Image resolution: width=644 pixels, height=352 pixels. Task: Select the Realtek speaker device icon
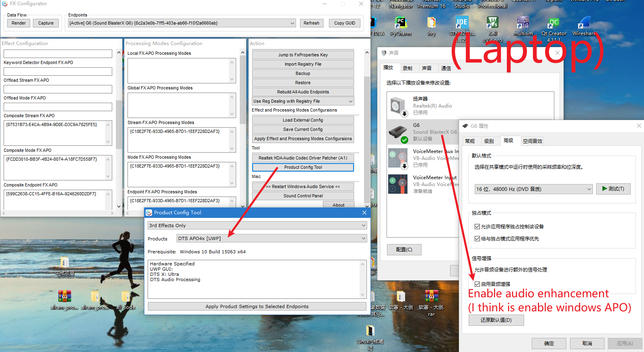point(399,106)
